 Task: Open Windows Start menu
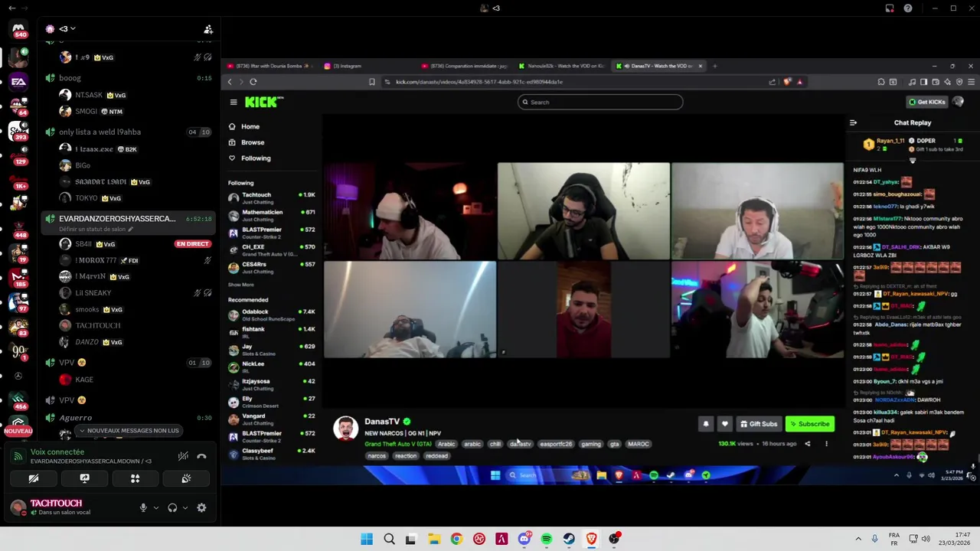click(367, 539)
